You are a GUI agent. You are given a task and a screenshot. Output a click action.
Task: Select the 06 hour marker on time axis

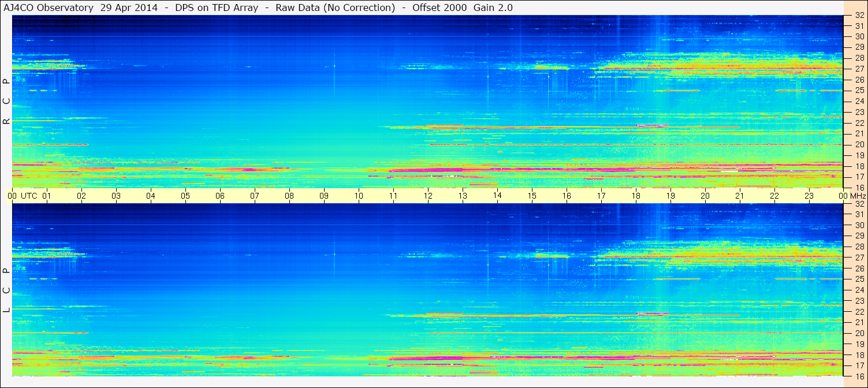pos(220,196)
